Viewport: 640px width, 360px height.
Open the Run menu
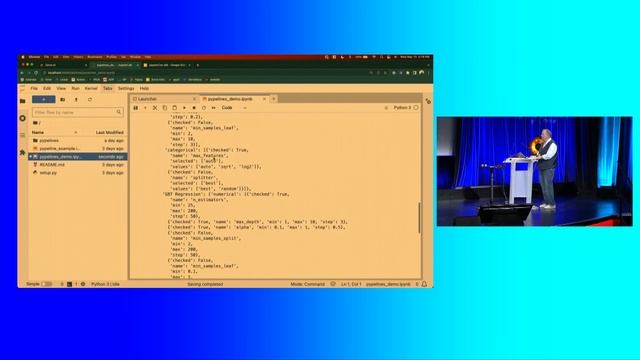75,88
